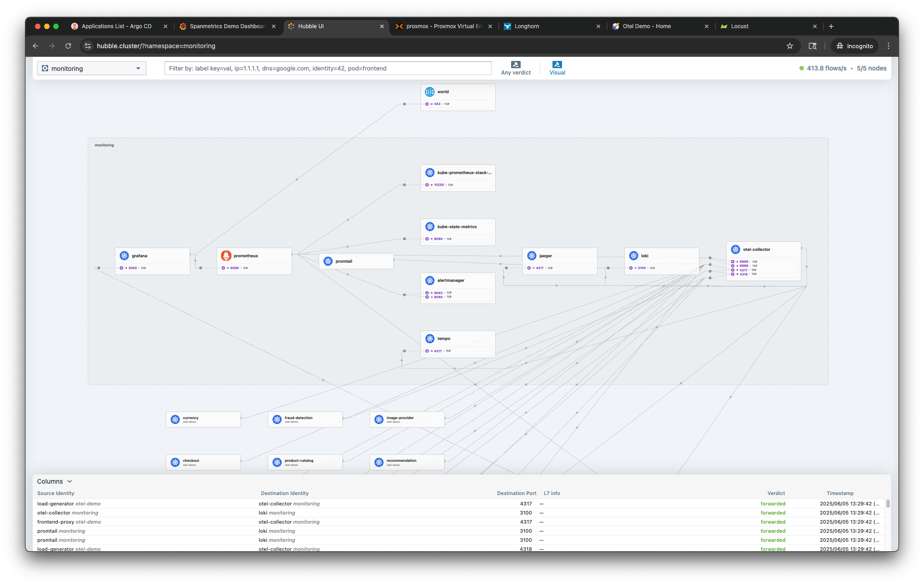Click the loki service icon
This screenshot has height=585, width=924.
click(633, 256)
